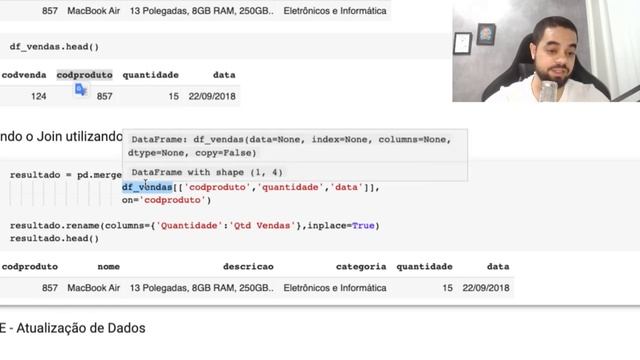Click on='codproduto' argument in code
This screenshot has height=360, width=640.
coord(167,200)
